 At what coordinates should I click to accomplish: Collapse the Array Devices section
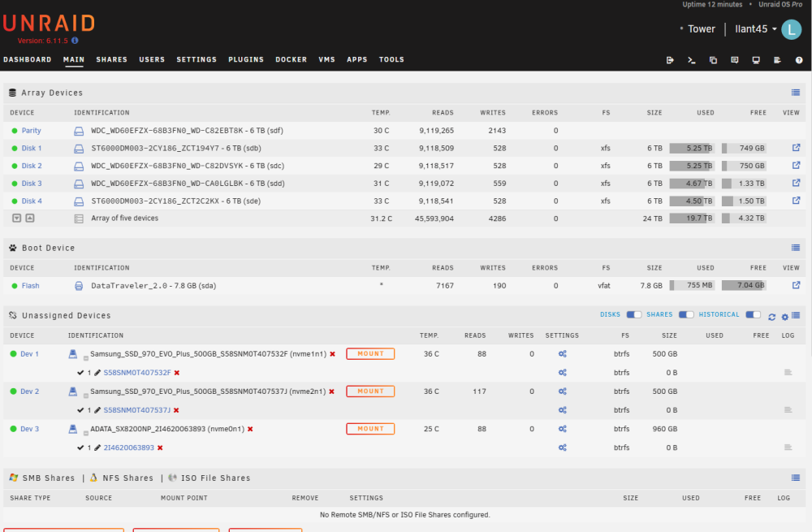pyautogui.click(x=796, y=93)
